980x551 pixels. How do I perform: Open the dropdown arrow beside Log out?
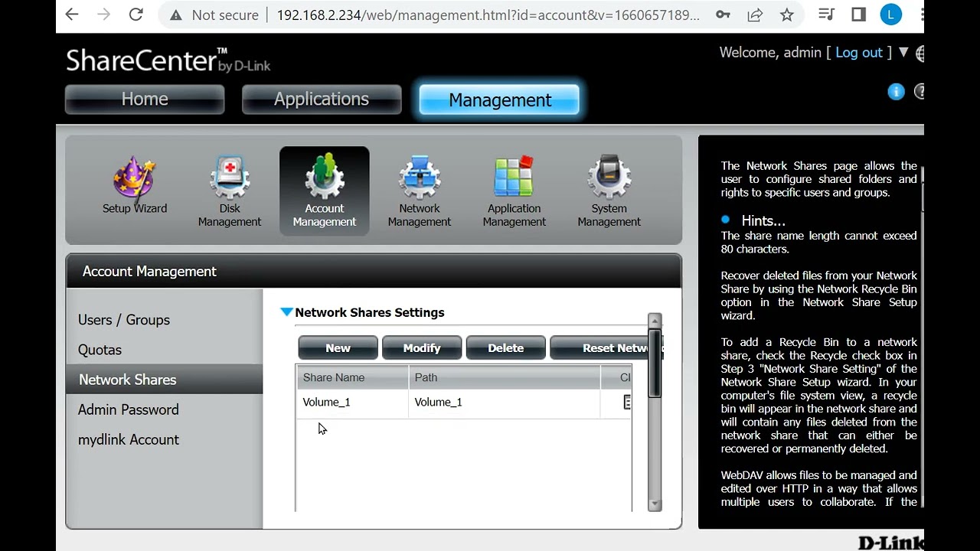903,53
